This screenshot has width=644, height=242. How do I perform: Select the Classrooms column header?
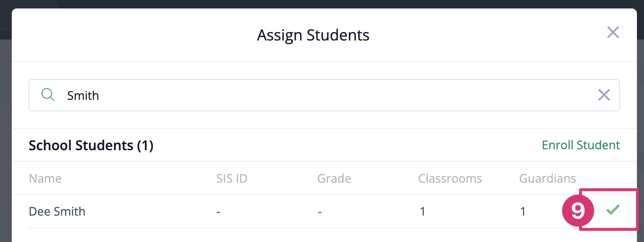click(450, 178)
